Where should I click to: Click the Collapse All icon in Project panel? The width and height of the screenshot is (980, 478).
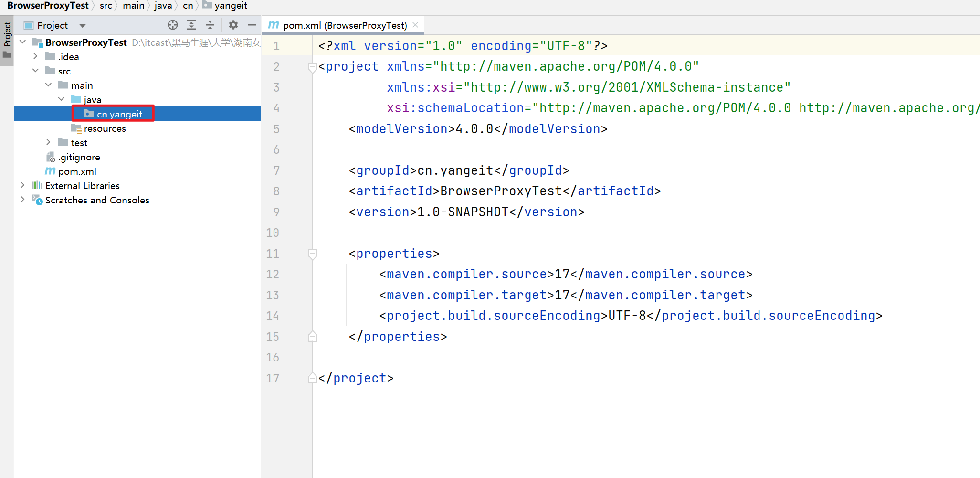click(x=210, y=25)
